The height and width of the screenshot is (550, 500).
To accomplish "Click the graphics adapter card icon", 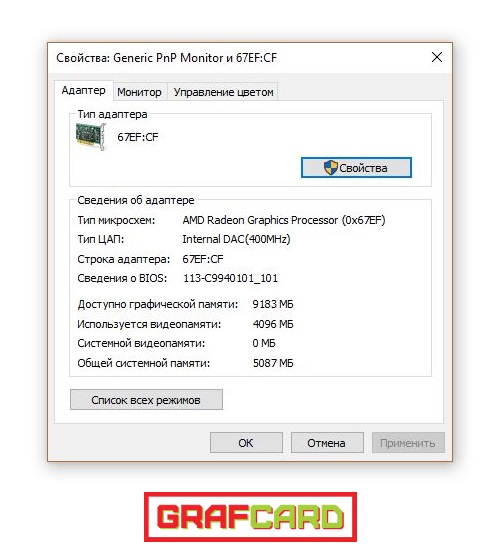I will 91,137.
